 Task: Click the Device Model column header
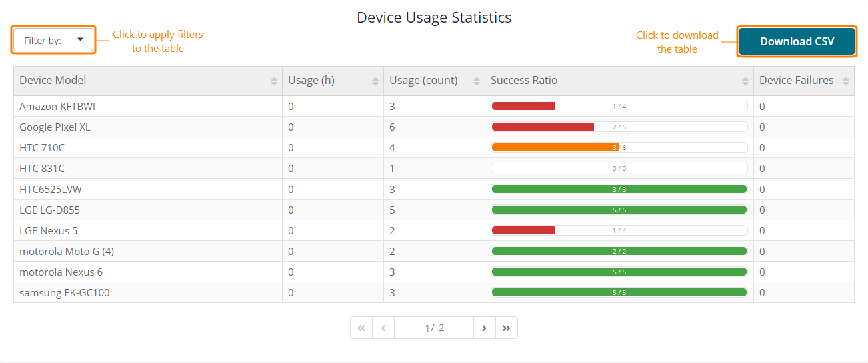pyautogui.click(x=53, y=81)
